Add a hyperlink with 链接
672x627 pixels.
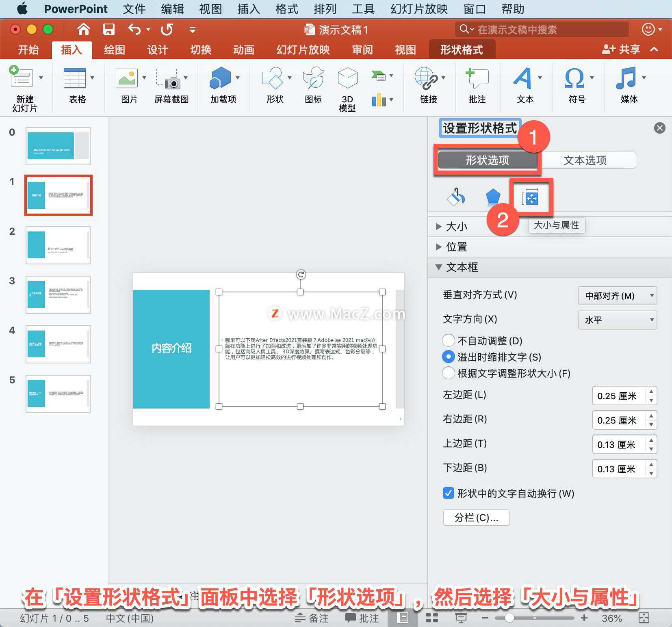(426, 78)
